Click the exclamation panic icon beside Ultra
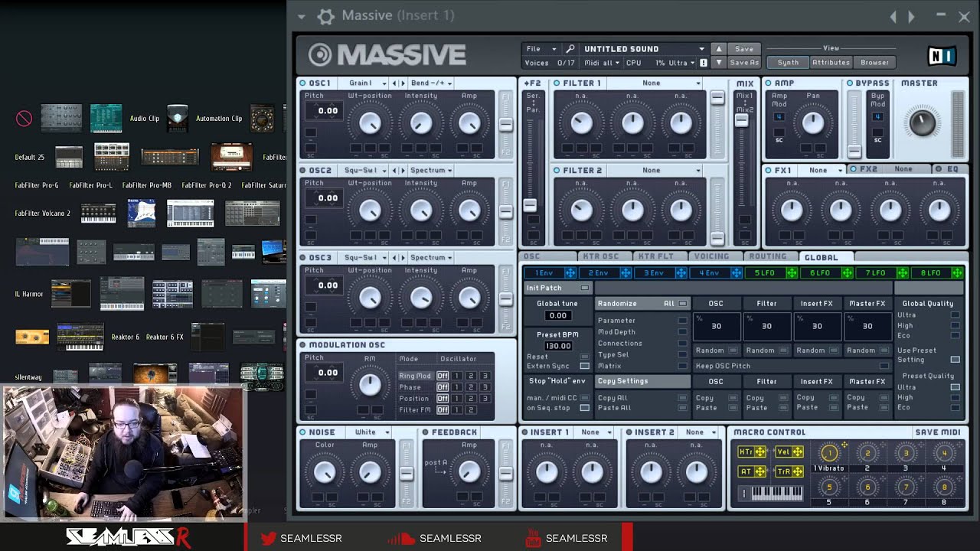Image resolution: width=980 pixels, height=551 pixels. [704, 63]
